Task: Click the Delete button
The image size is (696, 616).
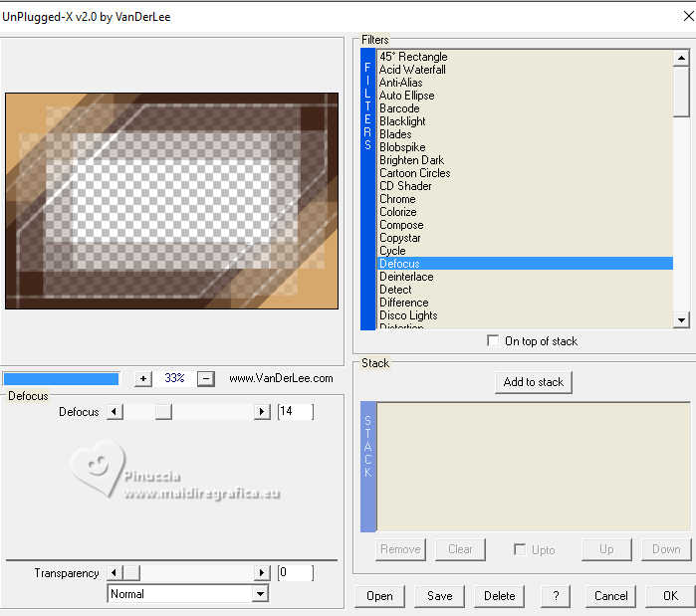Action: [500, 596]
